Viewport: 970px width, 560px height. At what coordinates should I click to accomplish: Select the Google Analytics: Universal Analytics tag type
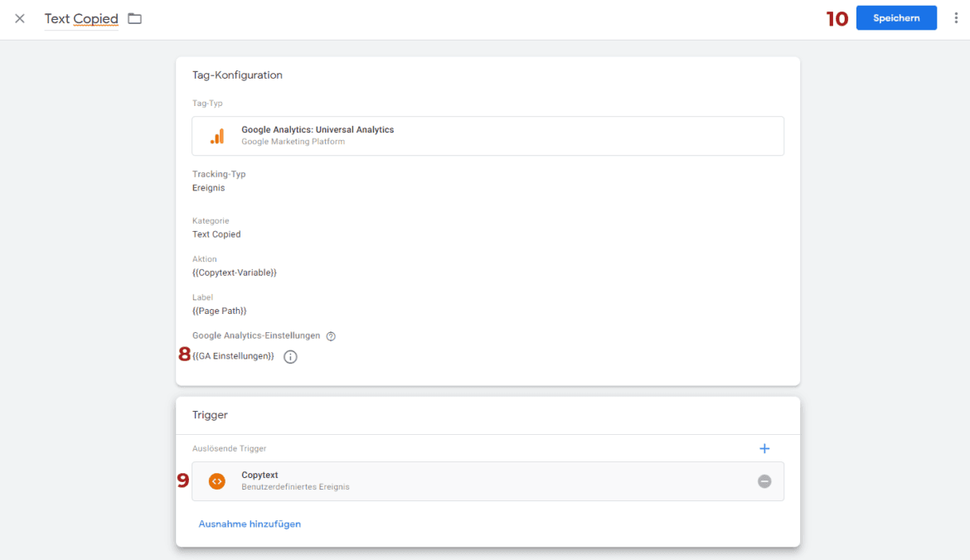pyautogui.click(x=487, y=135)
